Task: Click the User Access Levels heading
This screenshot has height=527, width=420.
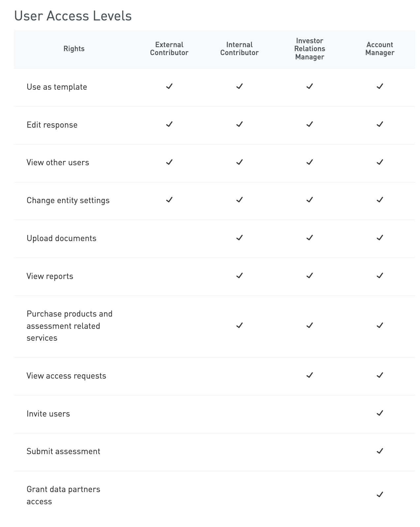Action: coord(73,16)
